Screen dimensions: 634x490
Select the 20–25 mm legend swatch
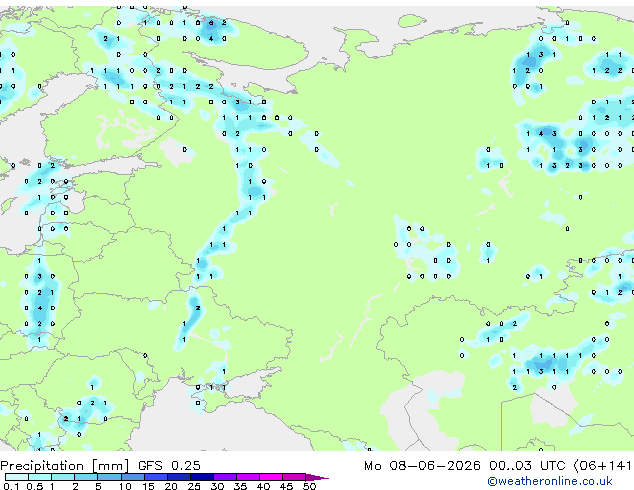click(x=179, y=477)
